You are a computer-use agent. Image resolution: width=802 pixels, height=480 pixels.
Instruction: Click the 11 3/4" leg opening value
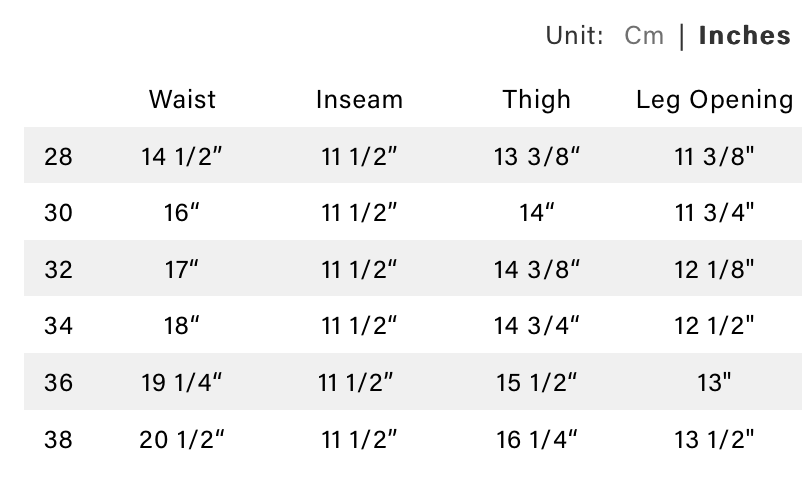(714, 212)
